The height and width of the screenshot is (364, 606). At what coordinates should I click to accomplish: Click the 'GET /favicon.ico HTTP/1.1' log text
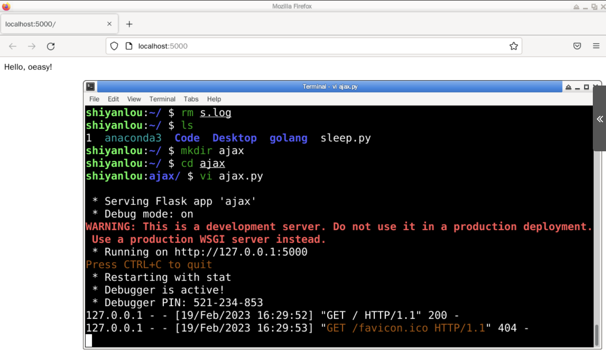[406, 328]
